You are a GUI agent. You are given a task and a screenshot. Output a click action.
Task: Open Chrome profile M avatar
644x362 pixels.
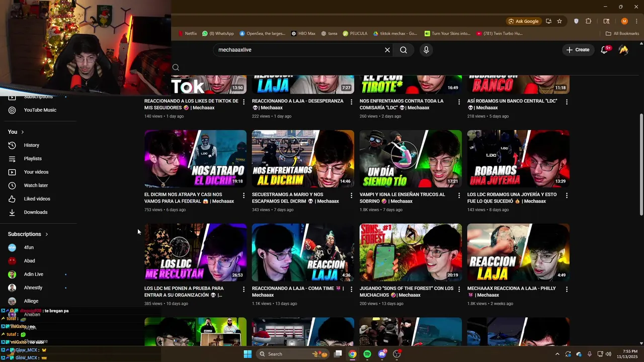[624, 21]
